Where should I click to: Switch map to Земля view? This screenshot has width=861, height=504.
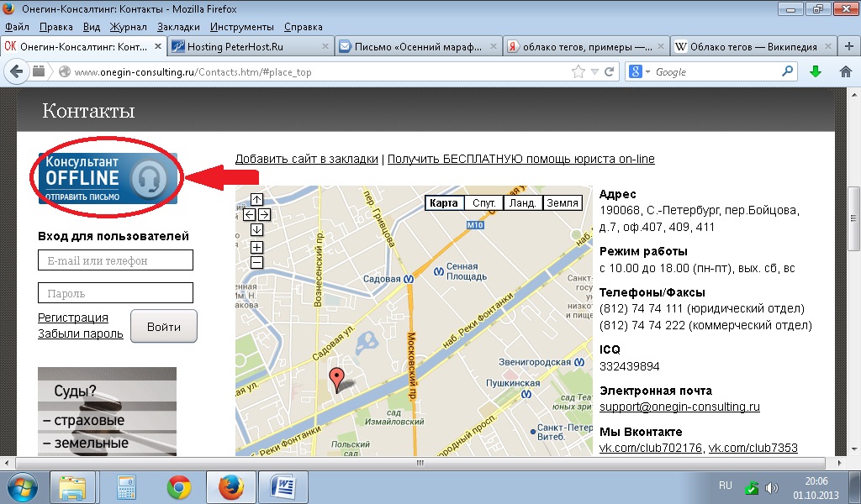click(563, 202)
